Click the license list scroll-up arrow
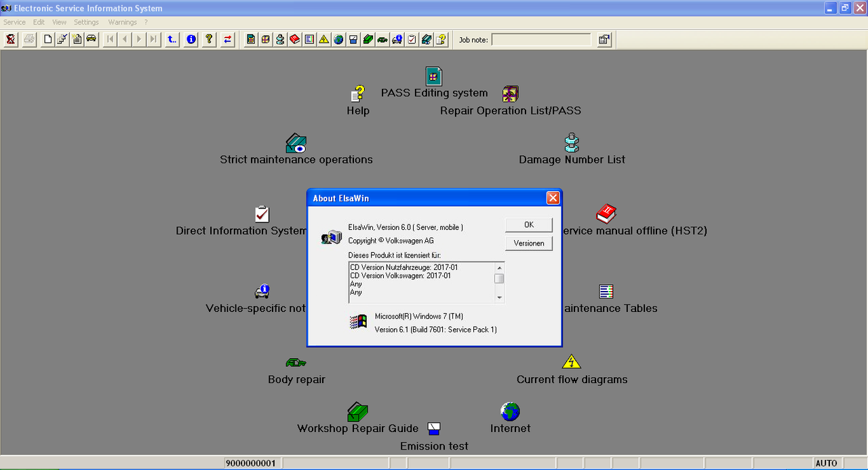The image size is (868, 470). coord(499,267)
